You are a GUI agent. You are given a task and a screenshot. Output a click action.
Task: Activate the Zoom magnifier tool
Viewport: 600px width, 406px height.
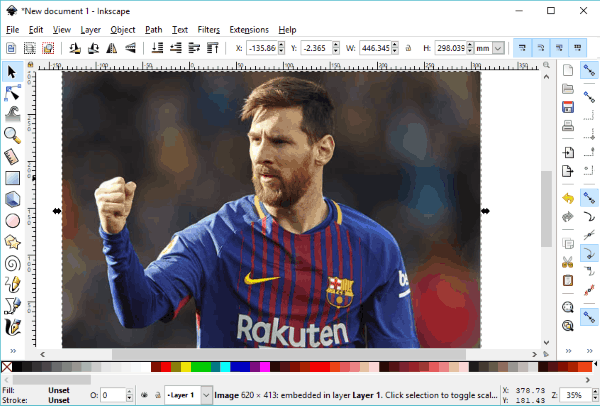(13, 134)
